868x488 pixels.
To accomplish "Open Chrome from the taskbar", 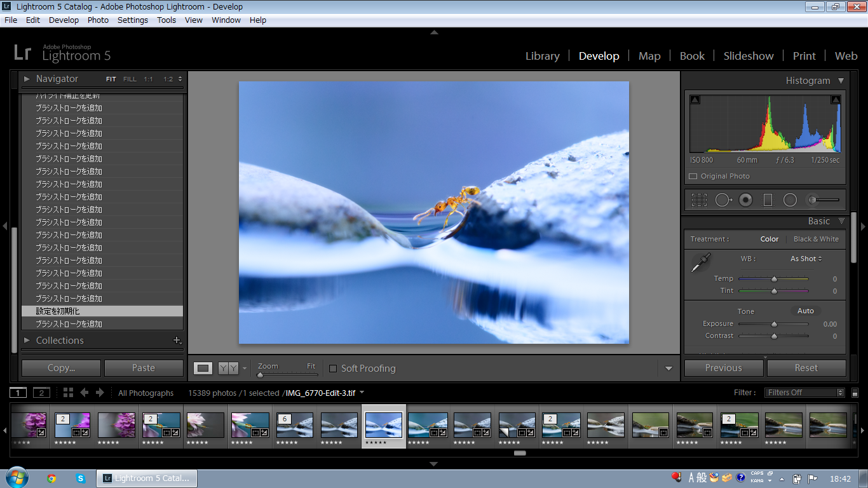I will coord(51,478).
